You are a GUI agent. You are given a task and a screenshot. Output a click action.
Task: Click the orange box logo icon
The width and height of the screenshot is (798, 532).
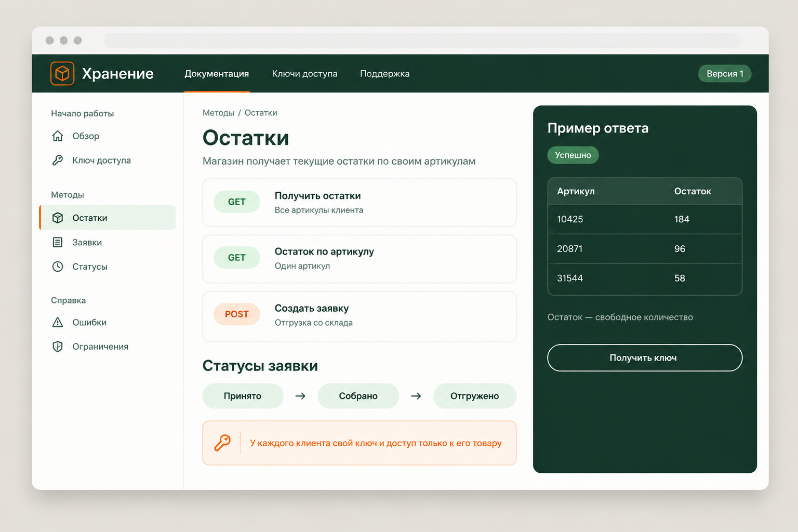click(x=62, y=73)
